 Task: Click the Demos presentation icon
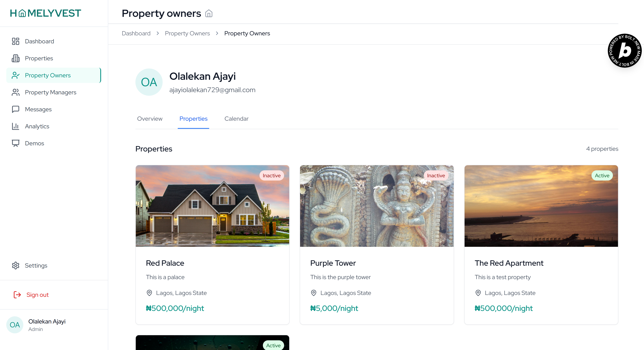click(x=15, y=143)
